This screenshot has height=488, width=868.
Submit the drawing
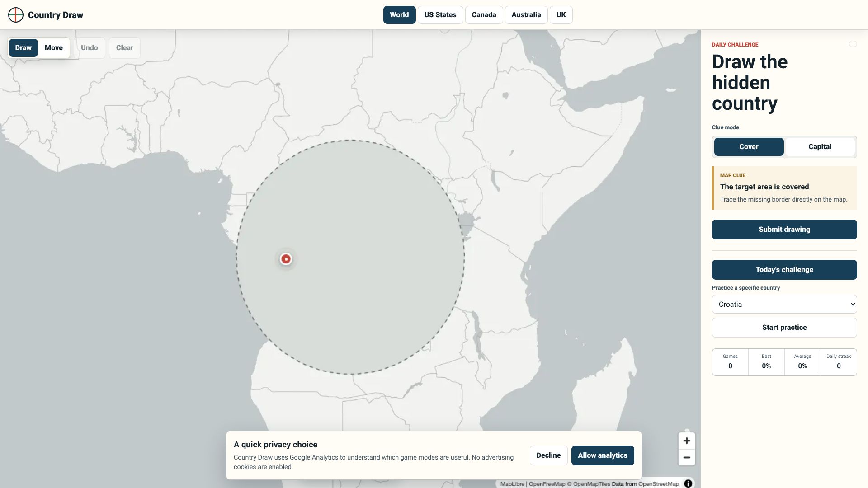click(784, 230)
